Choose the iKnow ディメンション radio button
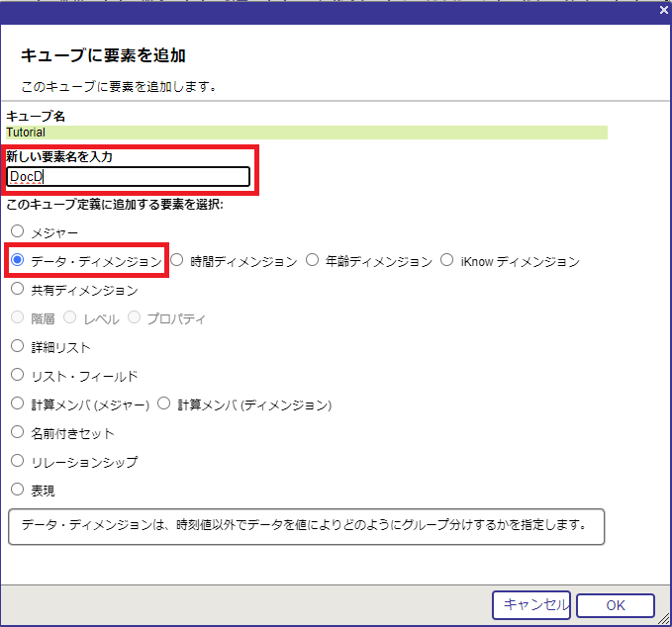The image size is (672, 627). [x=447, y=261]
